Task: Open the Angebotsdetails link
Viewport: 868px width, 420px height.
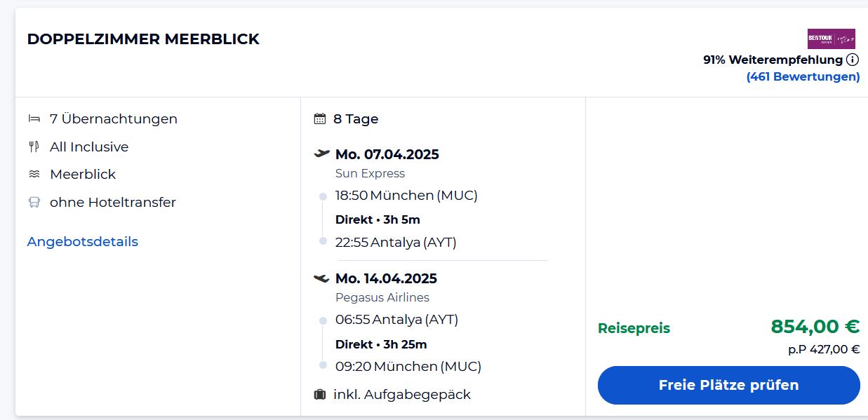Action: 82,241
